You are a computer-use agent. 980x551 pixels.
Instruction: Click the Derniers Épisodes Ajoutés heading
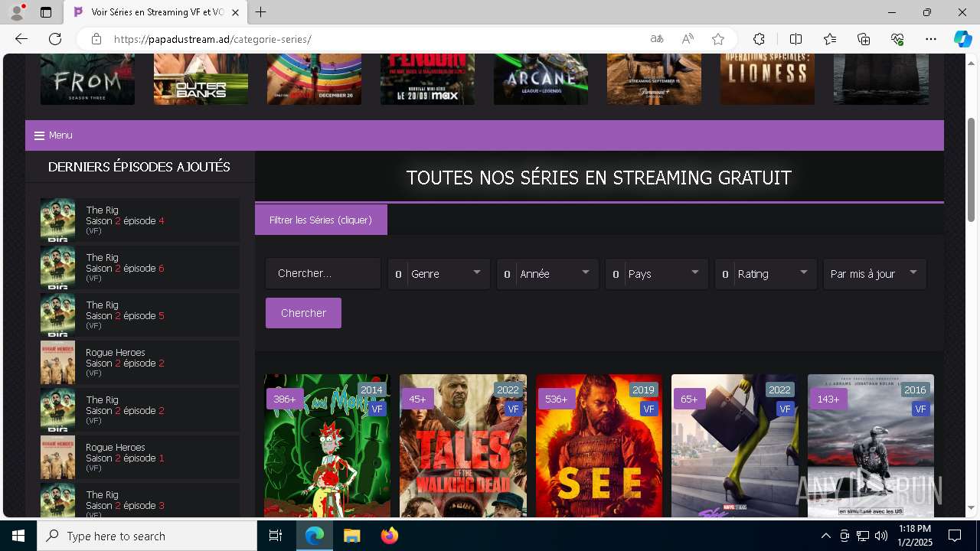point(139,167)
